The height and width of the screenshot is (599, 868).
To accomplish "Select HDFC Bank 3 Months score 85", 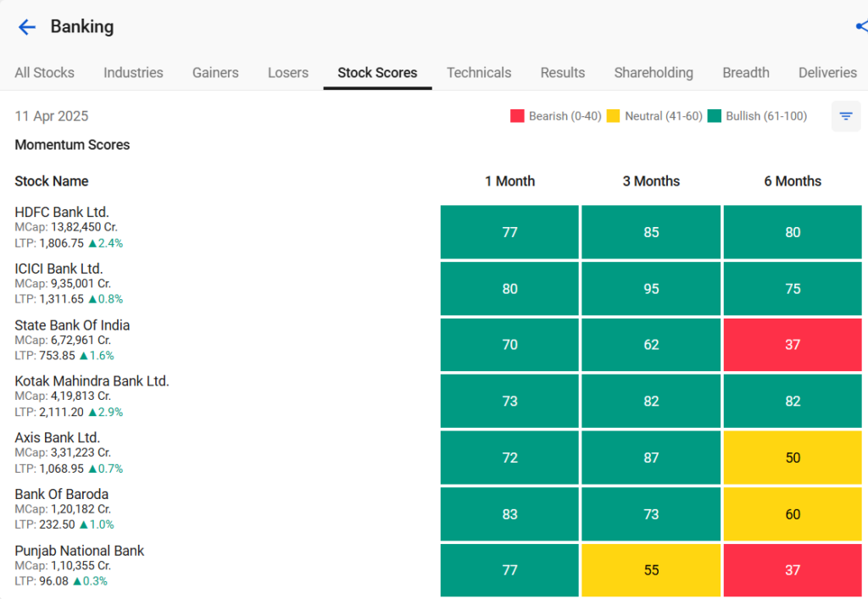I will click(x=651, y=232).
